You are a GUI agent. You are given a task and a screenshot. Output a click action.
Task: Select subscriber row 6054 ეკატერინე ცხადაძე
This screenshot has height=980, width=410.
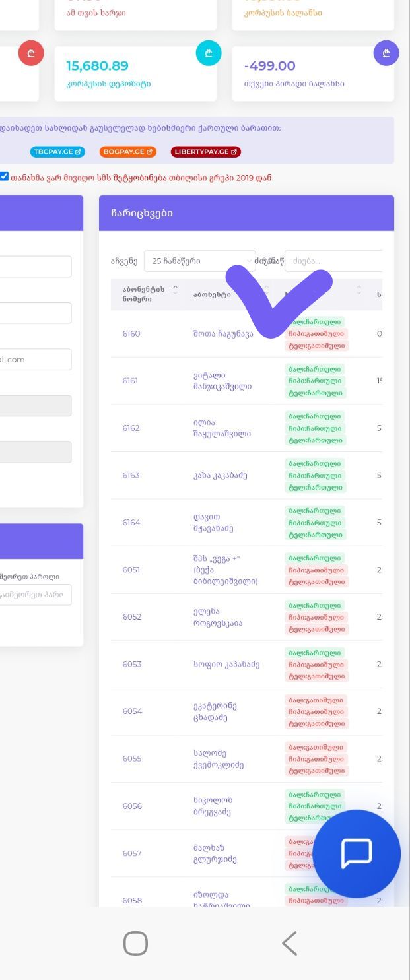[x=246, y=711]
